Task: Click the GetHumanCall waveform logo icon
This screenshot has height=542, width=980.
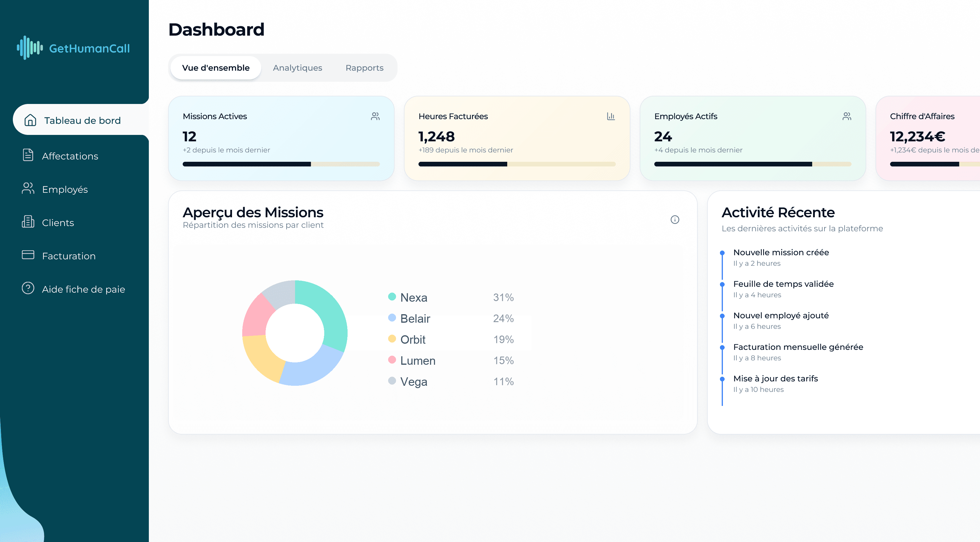Action: (x=30, y=48)
